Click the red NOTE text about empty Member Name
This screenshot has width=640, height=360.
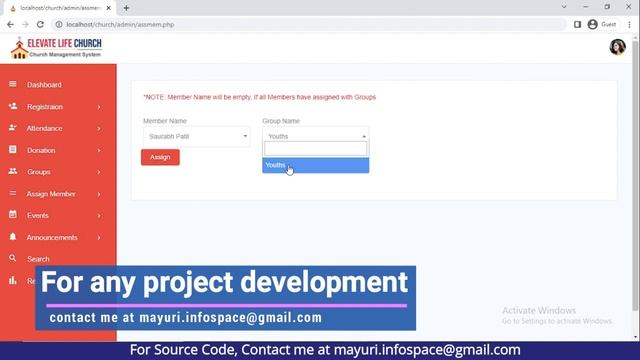(259, 97)
